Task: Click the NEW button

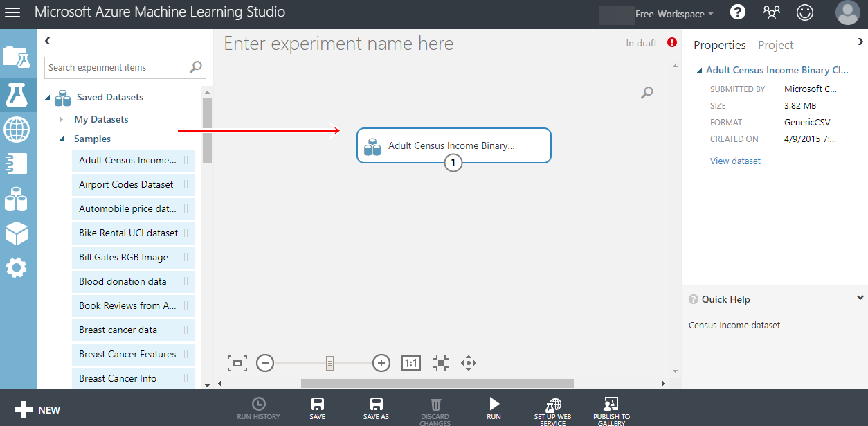Action: pos(38,410)
